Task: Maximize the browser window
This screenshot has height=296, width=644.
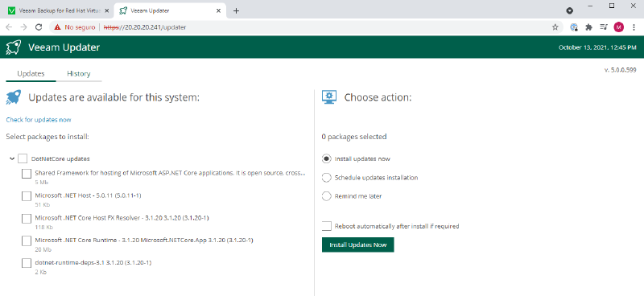Action: [x=612, y=6]
